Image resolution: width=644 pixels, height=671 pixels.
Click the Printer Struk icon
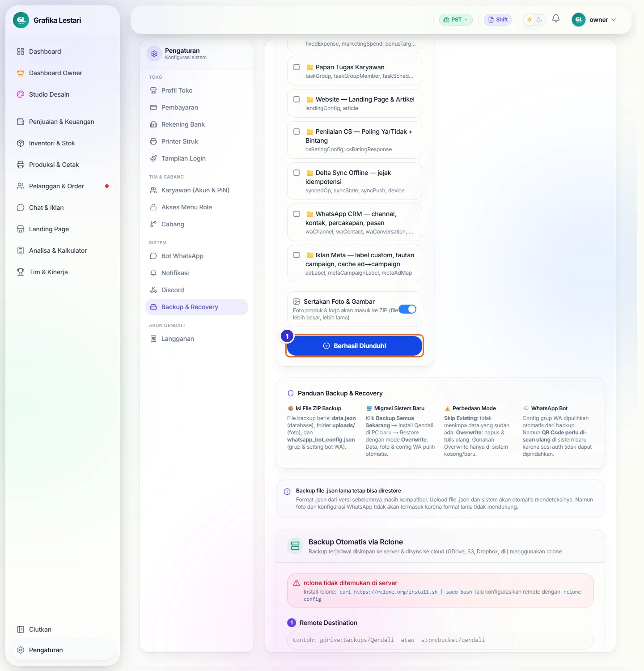[x=153, y=141]
